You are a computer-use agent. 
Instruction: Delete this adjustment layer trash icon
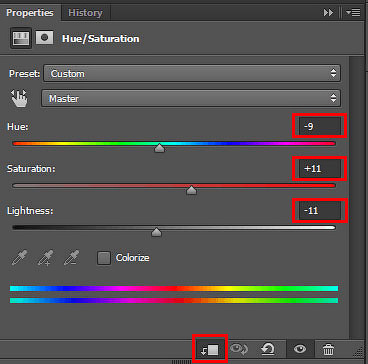click(328, 349)
